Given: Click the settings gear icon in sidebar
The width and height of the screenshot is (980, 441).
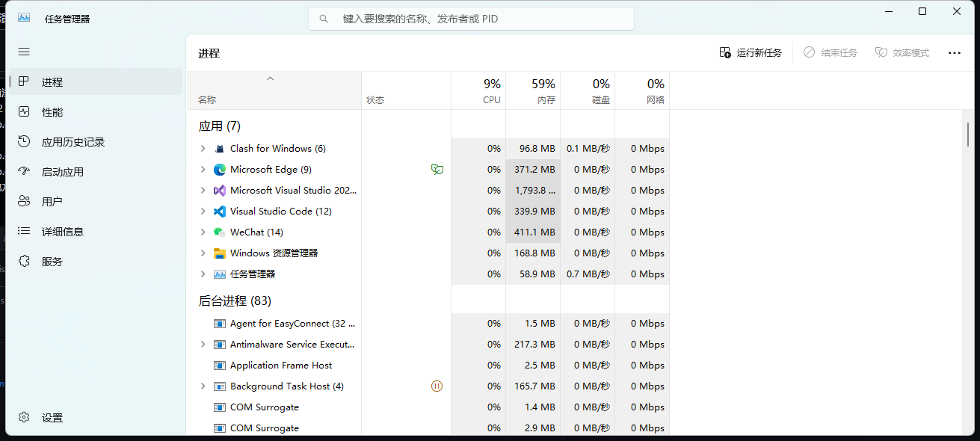Looking at the screenshot, I should (24, 418).
